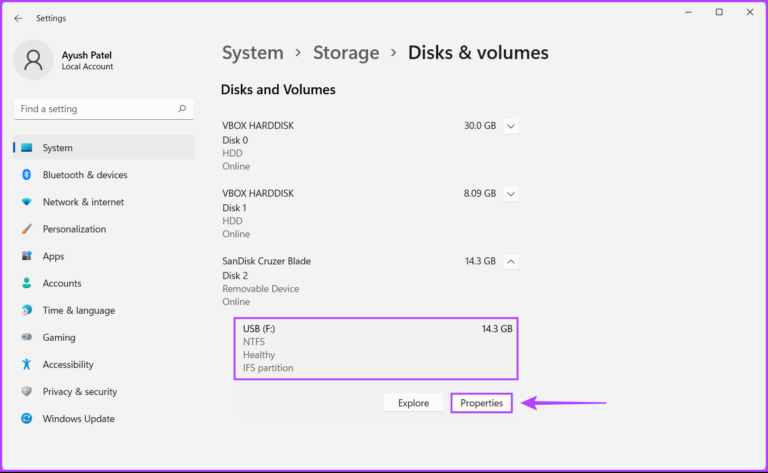Open Windows Update label
The height and width of the screenshot is (473, 768).
[x=78, y=419]
